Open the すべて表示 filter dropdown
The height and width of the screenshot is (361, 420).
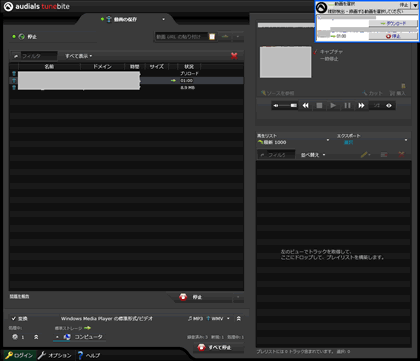(79, 56)
